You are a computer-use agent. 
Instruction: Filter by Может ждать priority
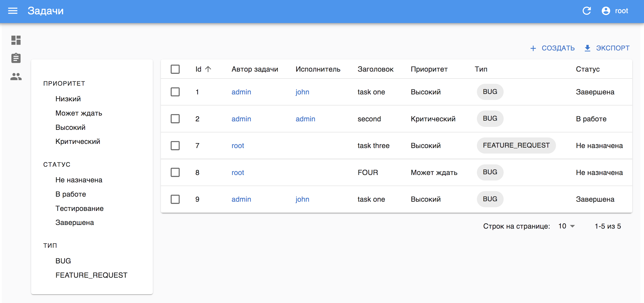coord(79,113)
